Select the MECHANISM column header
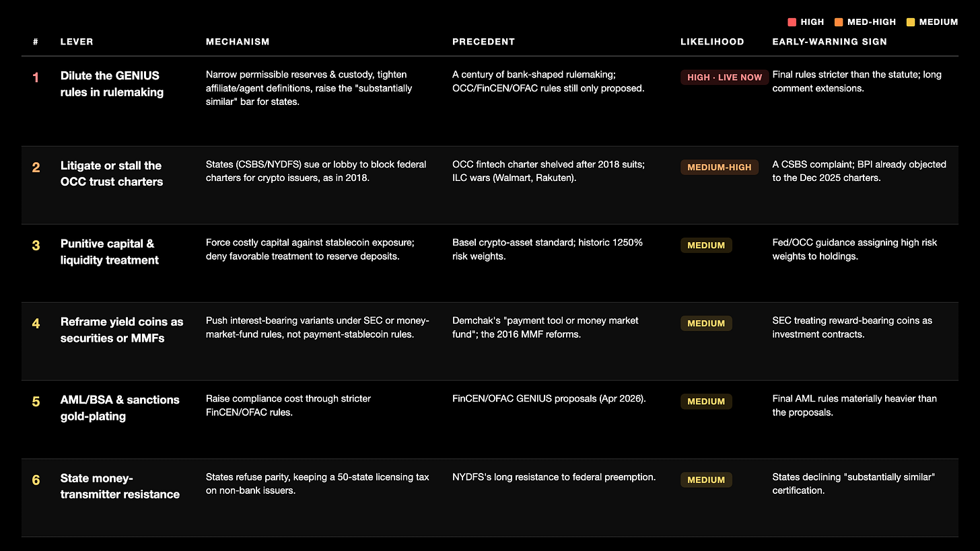 click(x=238, y=42)
